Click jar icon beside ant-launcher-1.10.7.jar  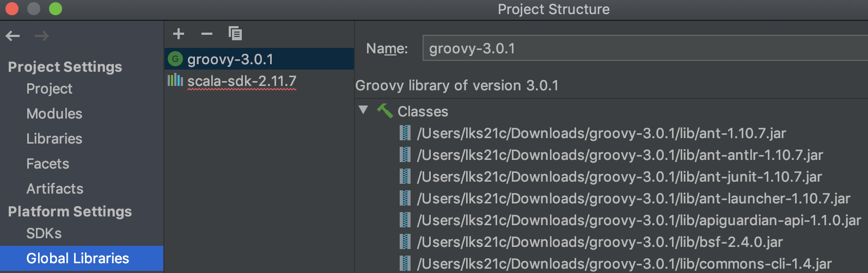click(405, 198)
